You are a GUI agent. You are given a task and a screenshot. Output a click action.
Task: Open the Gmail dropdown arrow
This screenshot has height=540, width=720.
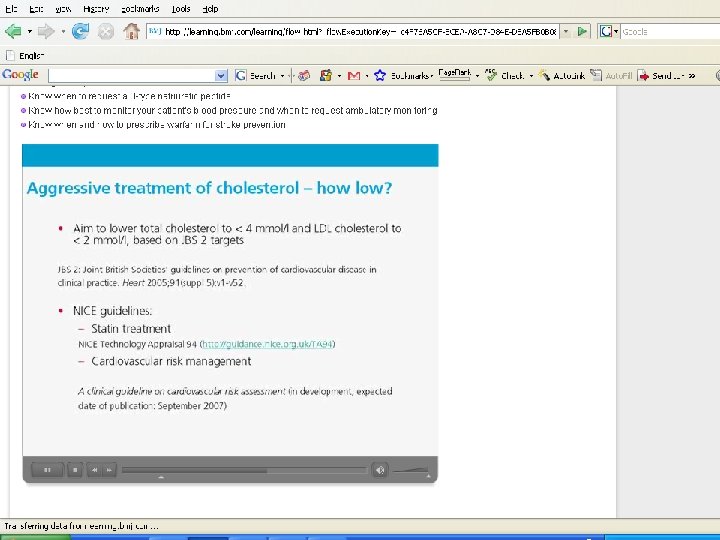[366, 76]
